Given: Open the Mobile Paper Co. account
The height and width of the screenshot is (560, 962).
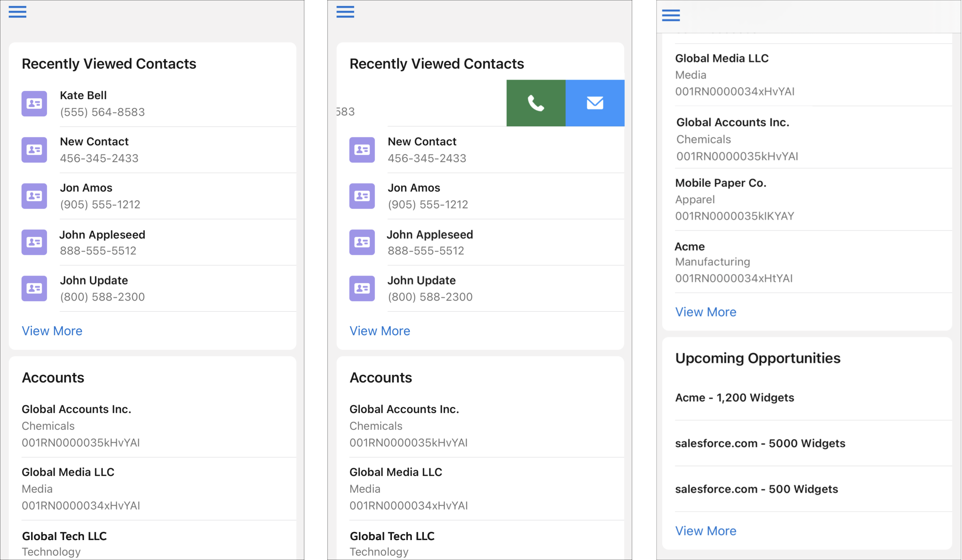Looking at the screenshot, I should [721, 183].
